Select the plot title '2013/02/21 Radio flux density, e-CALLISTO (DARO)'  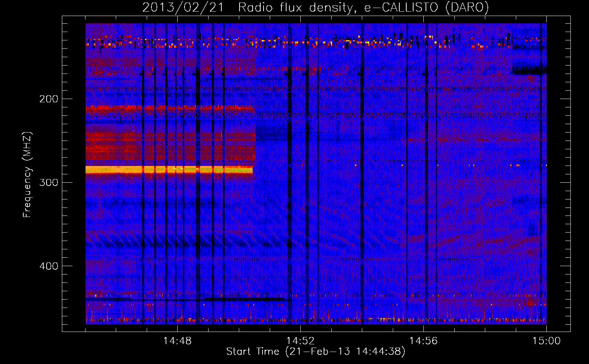(316, 7)
